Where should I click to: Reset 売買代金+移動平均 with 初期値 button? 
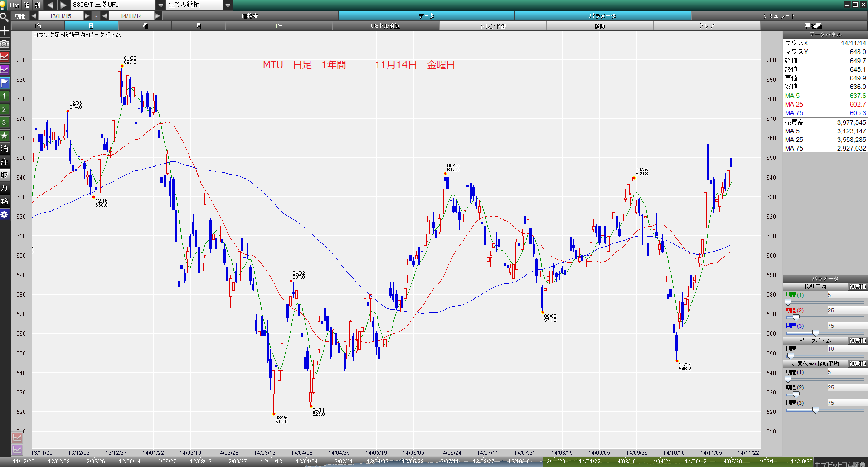pos(858,364)
